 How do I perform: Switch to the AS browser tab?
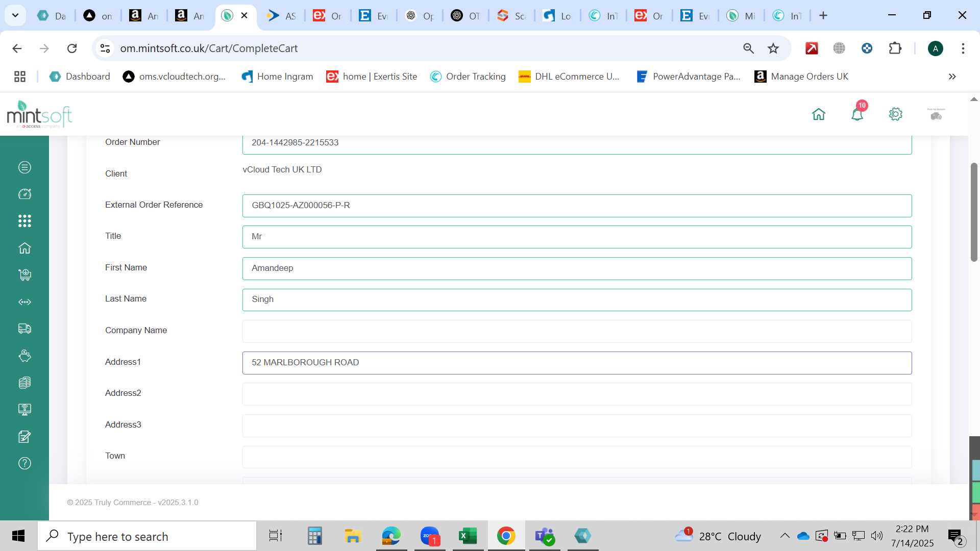click(282, 16)
